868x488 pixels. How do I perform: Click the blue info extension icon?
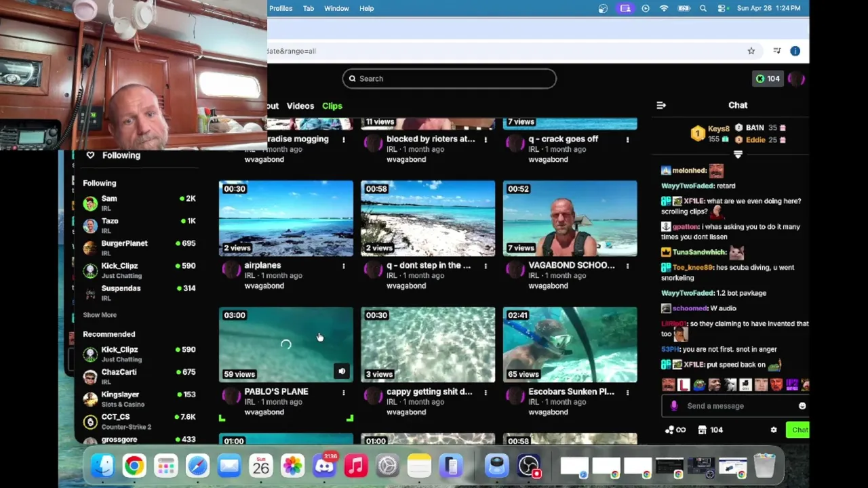(795, 51)
